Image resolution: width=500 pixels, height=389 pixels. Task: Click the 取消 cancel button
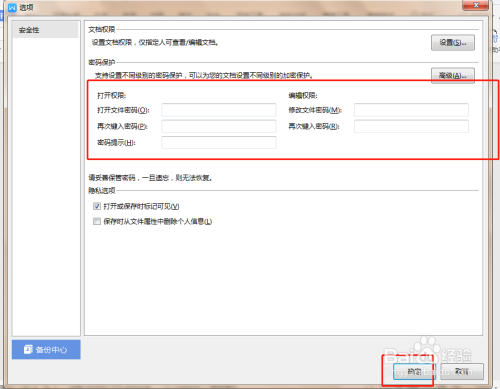[462, 371]
